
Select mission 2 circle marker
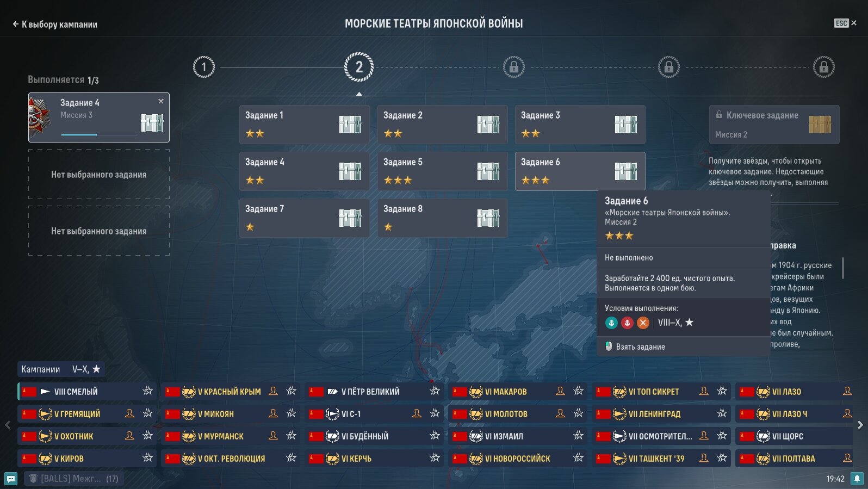(359, 67)
